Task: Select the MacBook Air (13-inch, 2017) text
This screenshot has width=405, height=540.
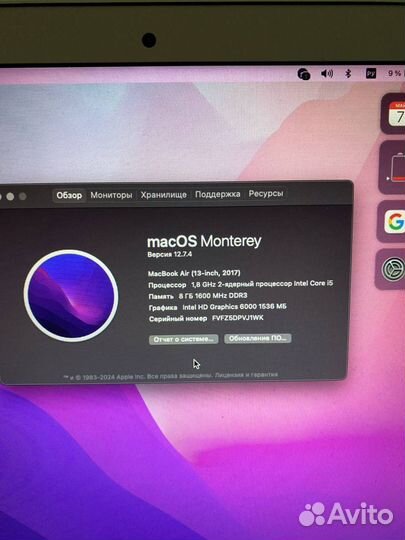Action: coord(194,273)
